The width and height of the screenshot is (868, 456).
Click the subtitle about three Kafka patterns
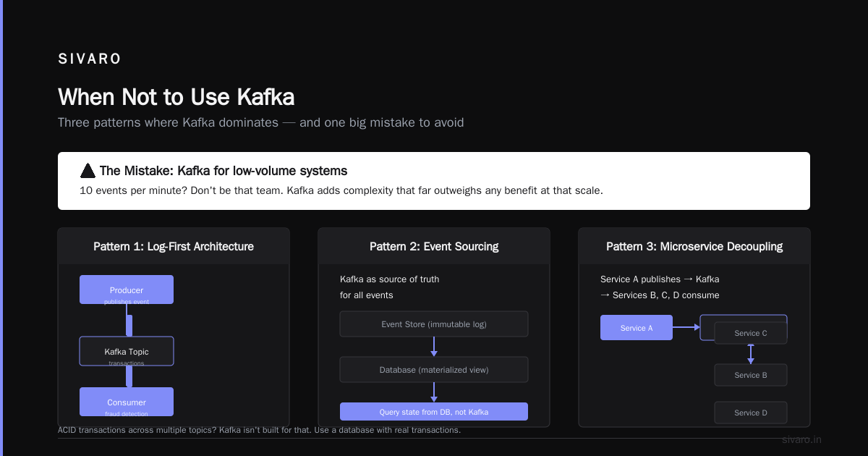(x=260, y=122)
